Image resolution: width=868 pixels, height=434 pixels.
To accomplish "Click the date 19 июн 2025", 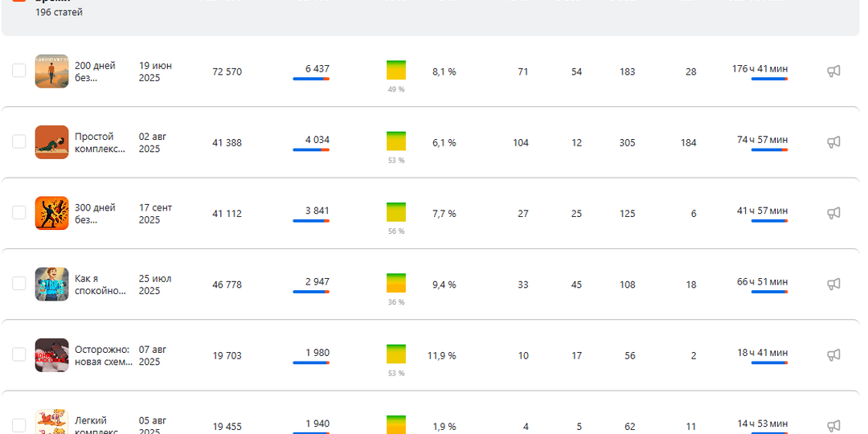I will pyautogui.click(x=156, y=72).
